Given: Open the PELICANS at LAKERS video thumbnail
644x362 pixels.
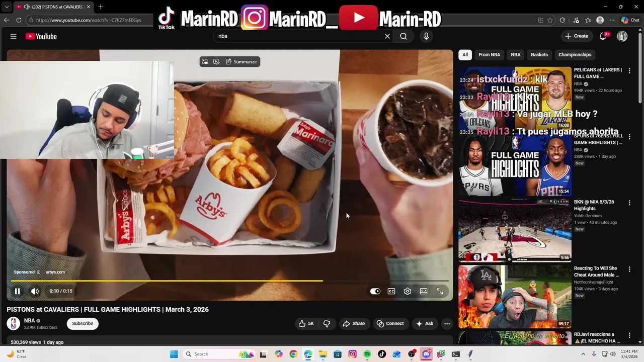Looking at the screenshot, I should pyautogui.click(x=515, y=98).
